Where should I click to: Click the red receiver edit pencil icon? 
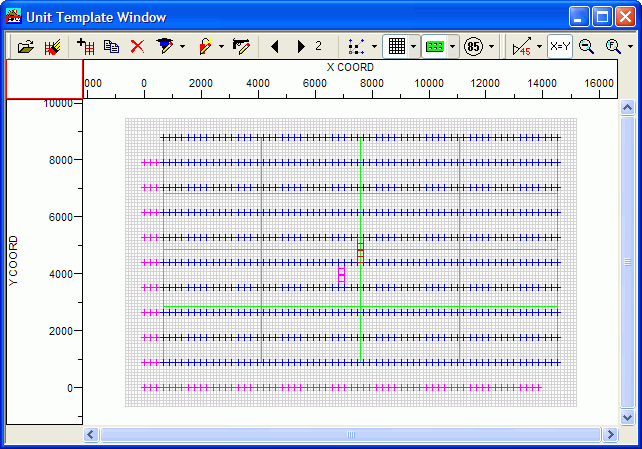pyautogui.click(x=205, y=46)
